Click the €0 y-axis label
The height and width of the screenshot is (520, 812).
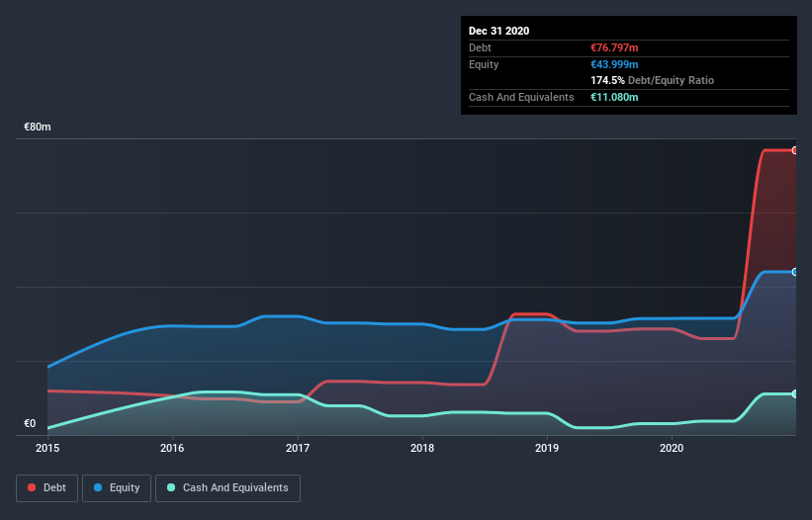pos(30,424)
